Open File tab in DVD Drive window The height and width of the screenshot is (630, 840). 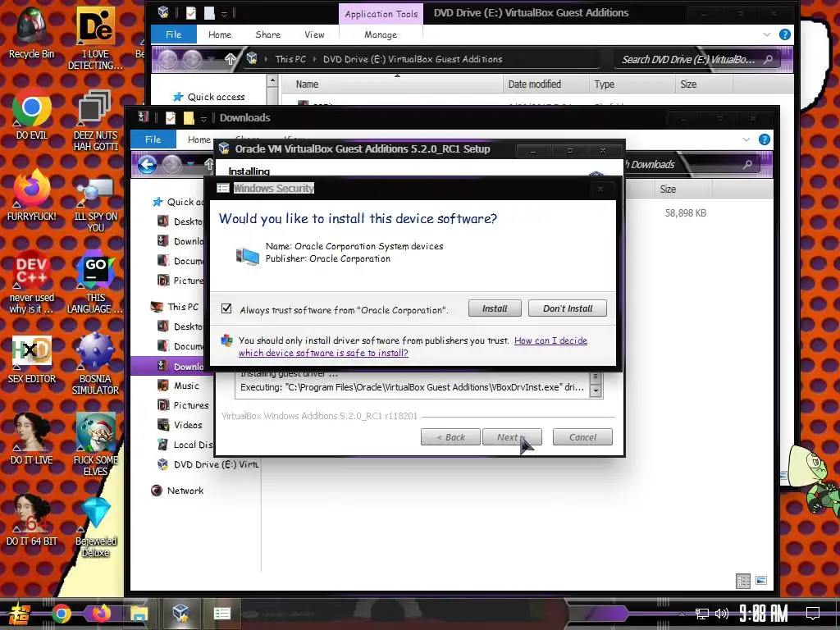coord(174,34)
